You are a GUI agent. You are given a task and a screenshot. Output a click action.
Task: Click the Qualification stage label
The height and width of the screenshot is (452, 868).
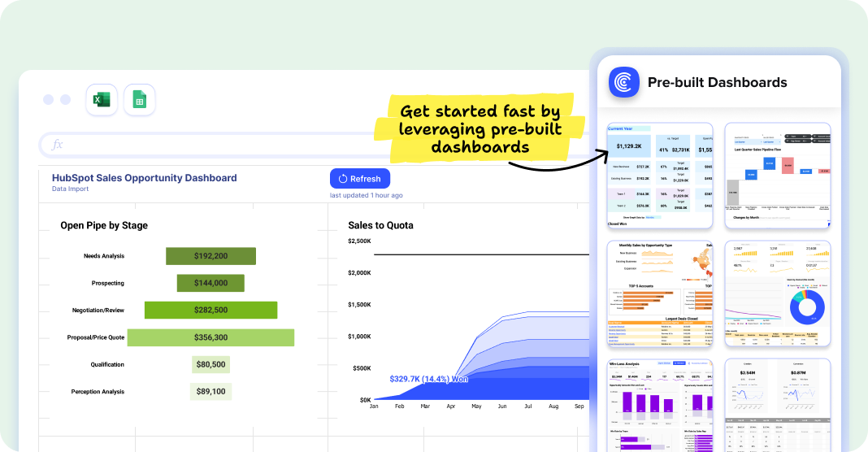pos(107,364)
